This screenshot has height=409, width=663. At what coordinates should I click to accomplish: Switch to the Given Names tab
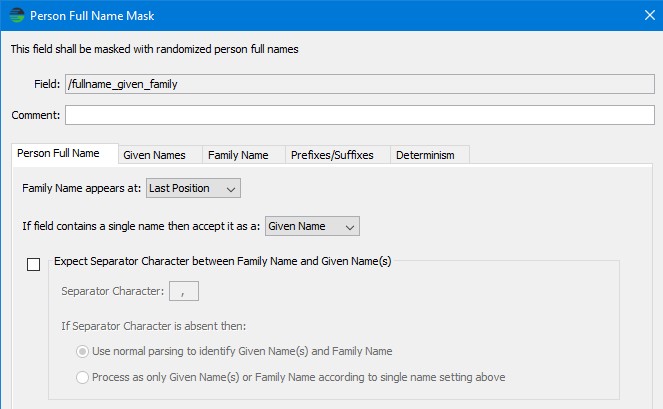(x=160, y=155)
